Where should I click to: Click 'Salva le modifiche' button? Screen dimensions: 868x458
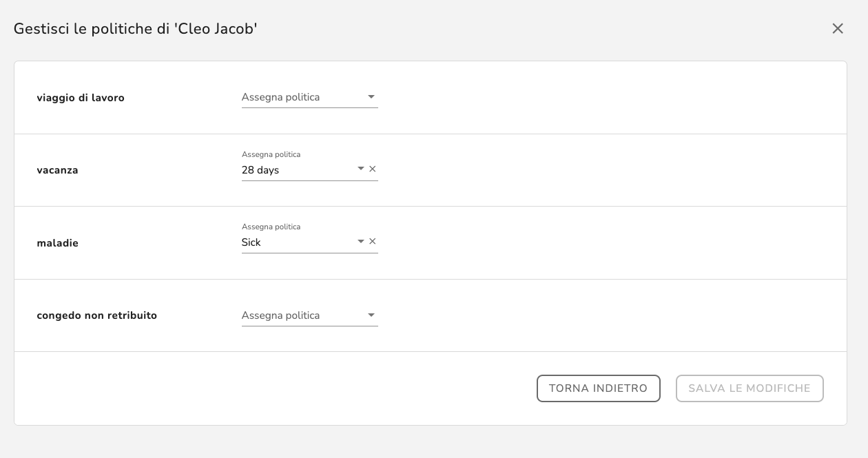click(750, 388)
